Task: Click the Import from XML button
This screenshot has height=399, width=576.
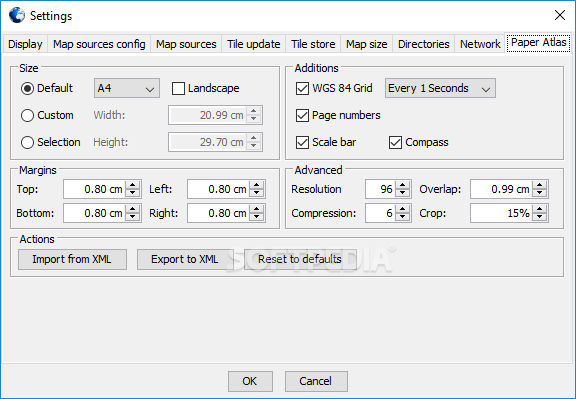Action: point(72,259)
